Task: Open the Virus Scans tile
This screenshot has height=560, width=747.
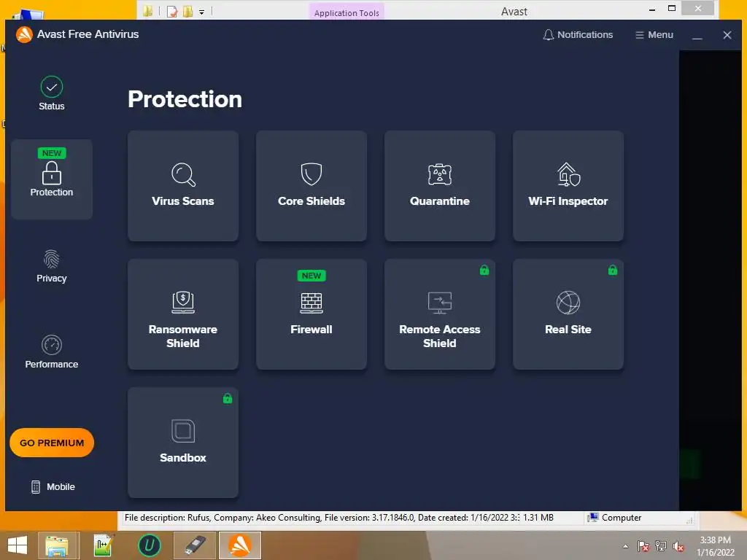Action: [x=183, y=186]
